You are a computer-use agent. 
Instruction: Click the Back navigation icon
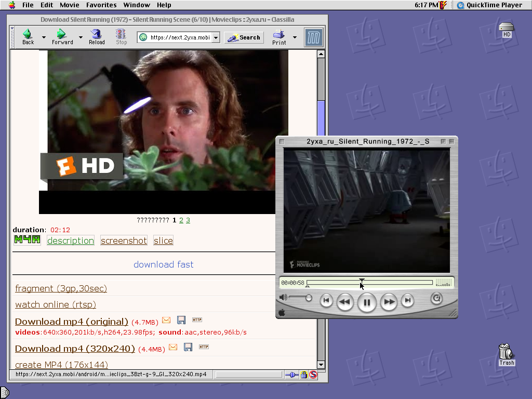[28, 37]
